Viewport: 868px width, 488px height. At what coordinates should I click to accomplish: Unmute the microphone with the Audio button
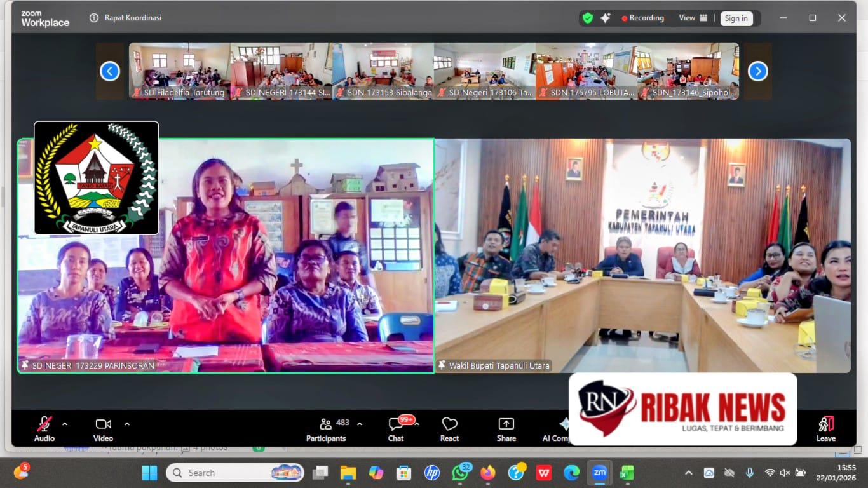click(x=44, y=424)
